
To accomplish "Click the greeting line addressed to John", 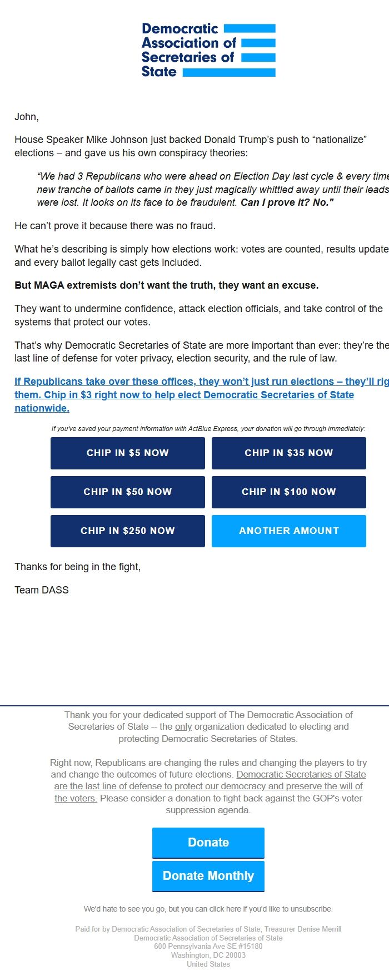I will tap(26, 117).
